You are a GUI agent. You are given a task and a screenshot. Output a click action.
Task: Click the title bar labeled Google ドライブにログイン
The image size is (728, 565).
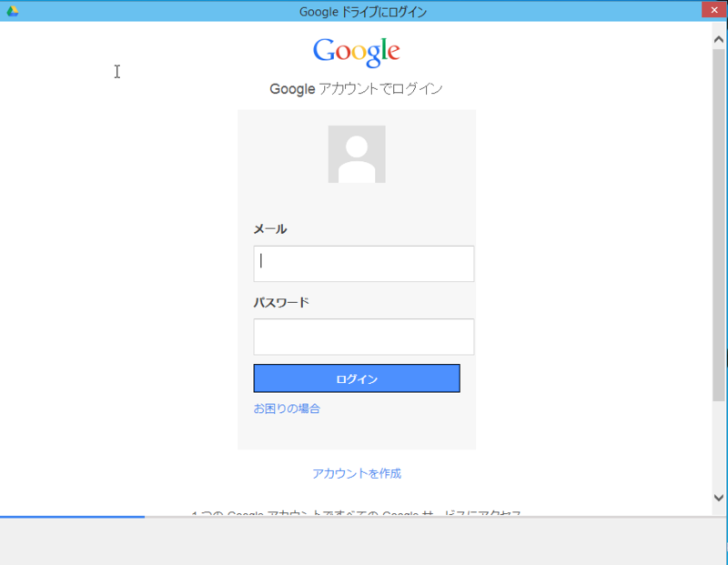[x=363, y=10]
